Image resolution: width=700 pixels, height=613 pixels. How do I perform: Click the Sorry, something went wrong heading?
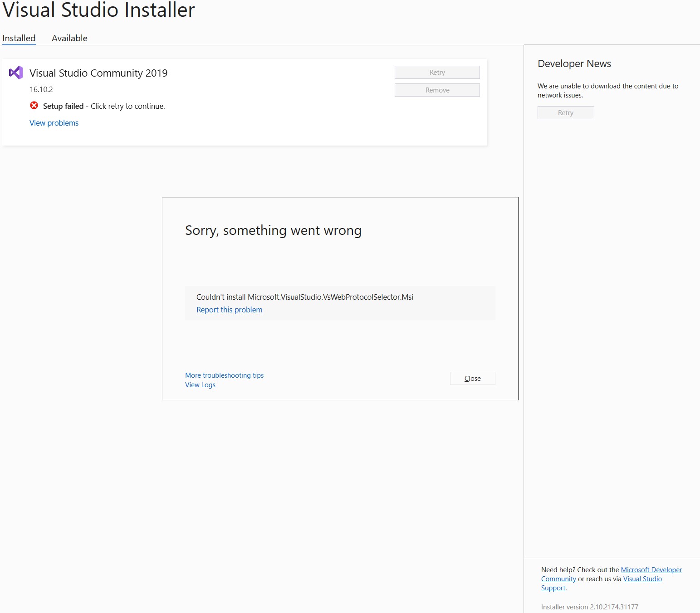click(x=273, y=230)
